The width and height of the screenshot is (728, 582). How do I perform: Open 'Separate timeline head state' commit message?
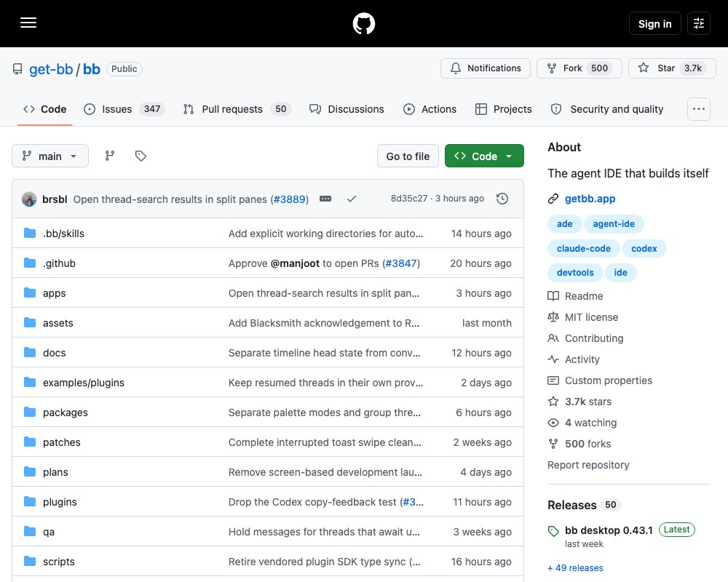tap(325, 353)
